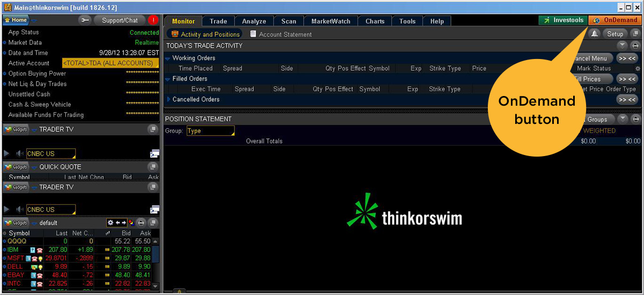Click the red alert exclamation icon

[153, 20]
